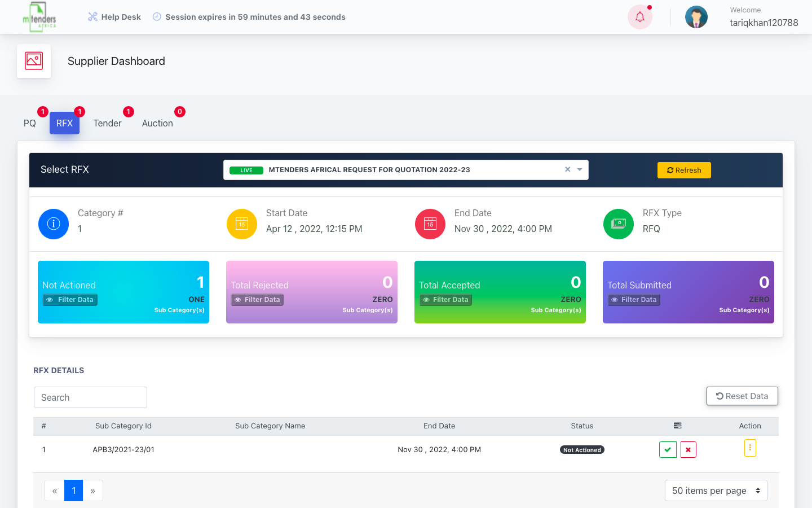Filter data for Total Accepted

point(445,300)
